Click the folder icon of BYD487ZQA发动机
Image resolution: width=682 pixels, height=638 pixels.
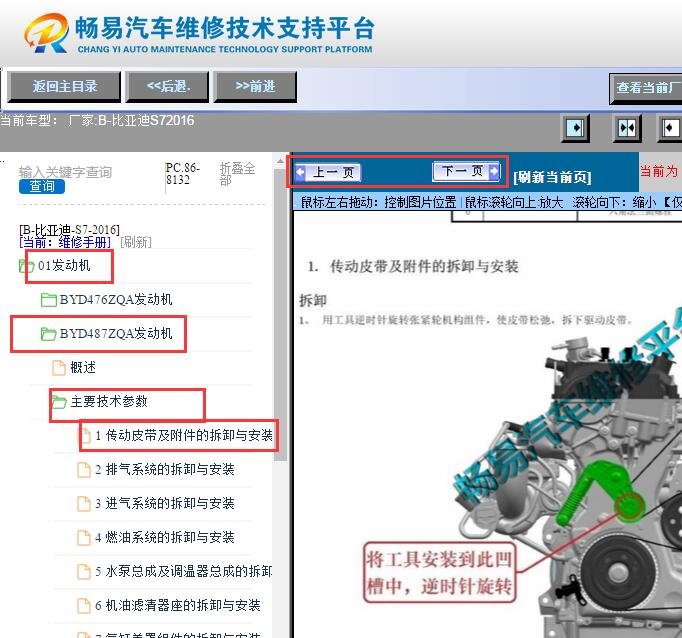click(x=48, y=334)
